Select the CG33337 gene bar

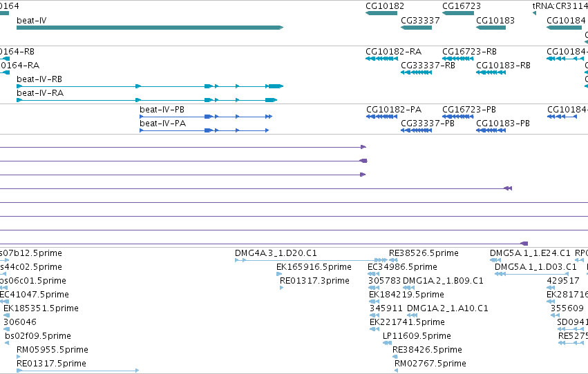tap(416, 28)
